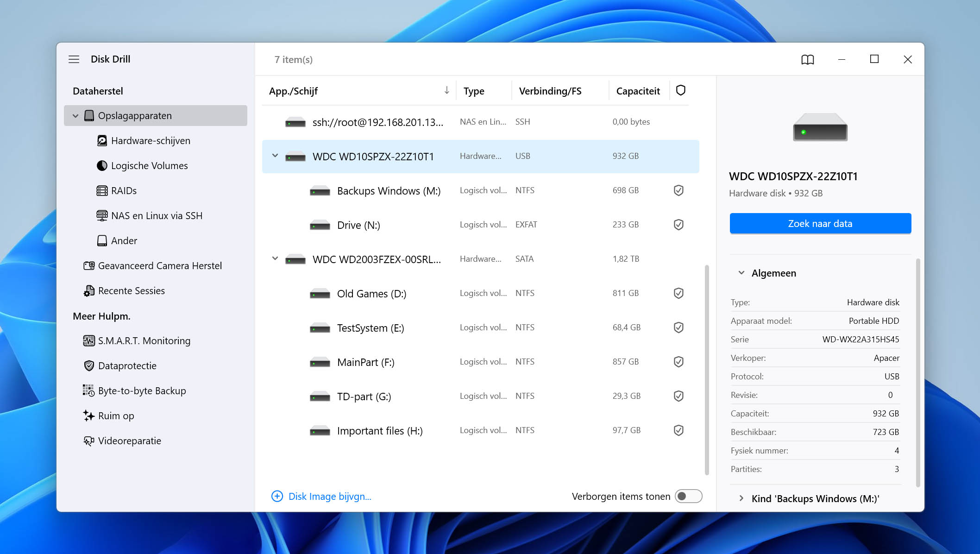Image resolution: width=980 pixels, height=554 pixels.
Task: Click drive icon of Drive (N:)
Action: coord(320,225)
